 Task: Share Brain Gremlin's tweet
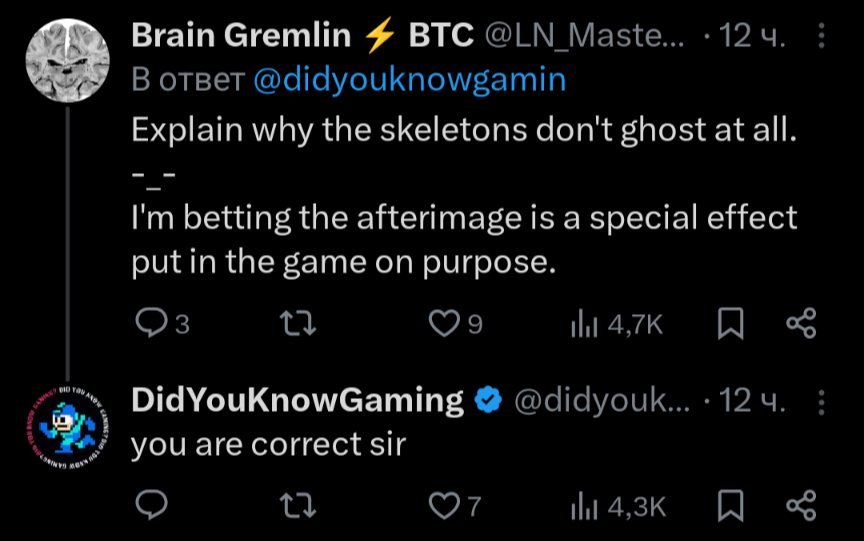(801, 322)
